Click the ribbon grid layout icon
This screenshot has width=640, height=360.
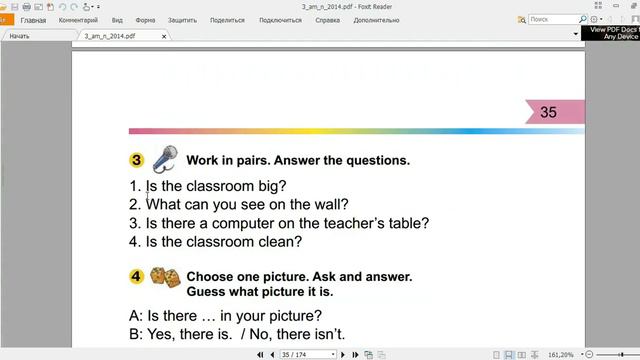(598, 5)
